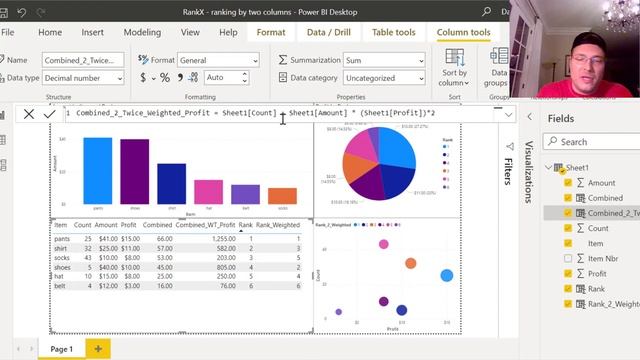This screenshot has width=640, height=360.
Task: Open the Format ribbon tab
Action: point(271,32)
